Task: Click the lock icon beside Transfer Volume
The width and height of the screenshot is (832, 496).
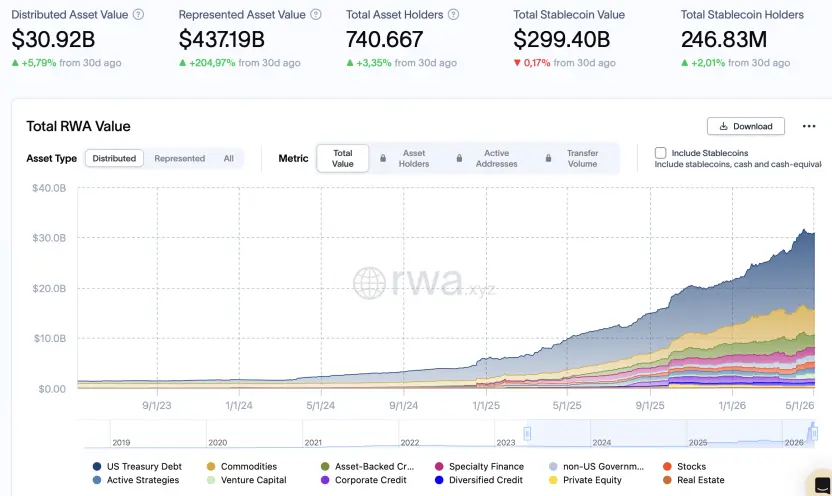Action: point(548,158)
